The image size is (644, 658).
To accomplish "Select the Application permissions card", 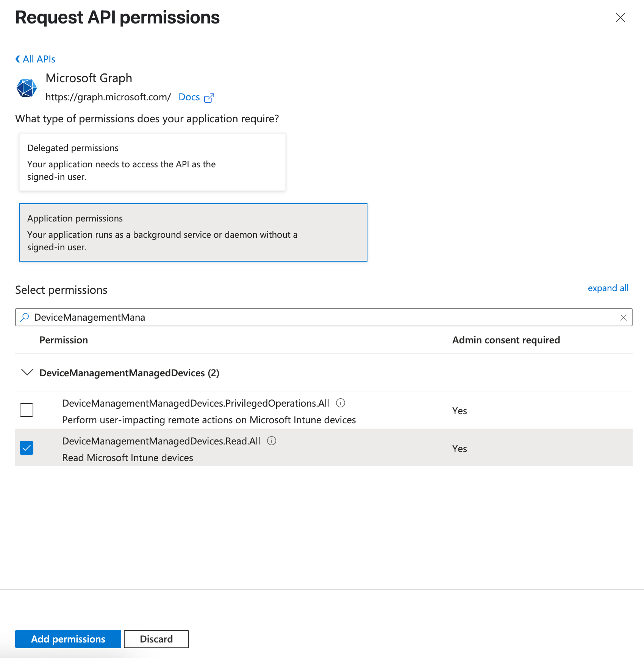I will tap(193, 232).
